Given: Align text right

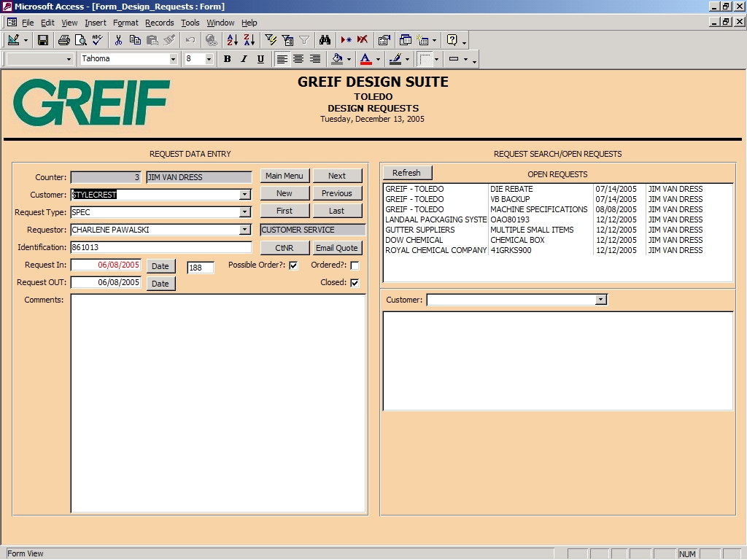Looking at the screenshot, I should [315, 59].
